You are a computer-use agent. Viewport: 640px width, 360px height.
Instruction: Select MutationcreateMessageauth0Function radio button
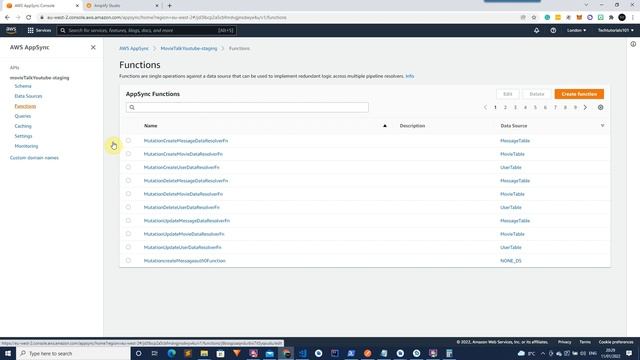[128, 260]
